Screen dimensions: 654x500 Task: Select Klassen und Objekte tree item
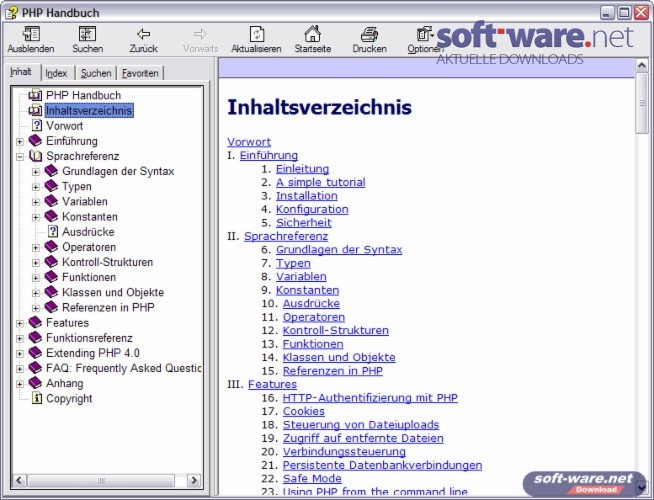coord(113,292)
